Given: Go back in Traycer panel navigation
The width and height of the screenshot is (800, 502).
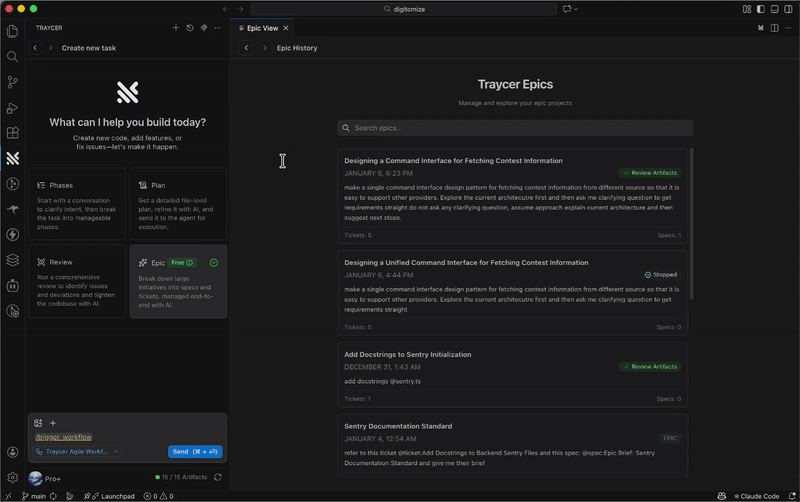Looking at the screenshot, I should point(35,47).
